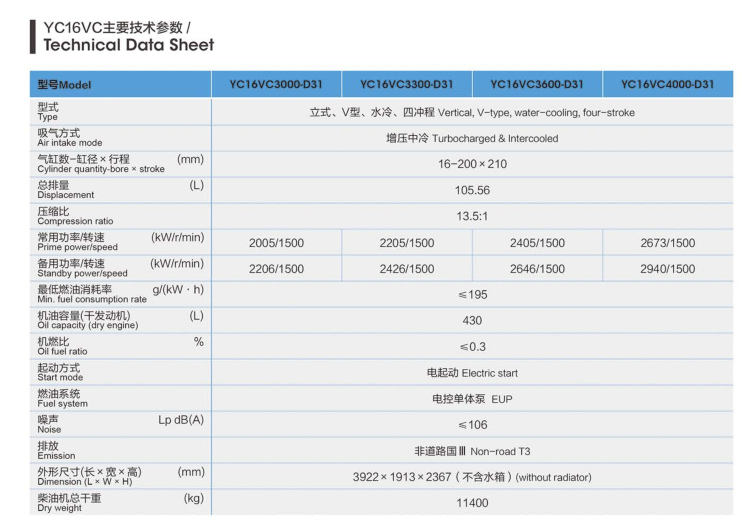Click the 'Electric start' cell
The width and height of the screenshot is (750, 529).
472,373
